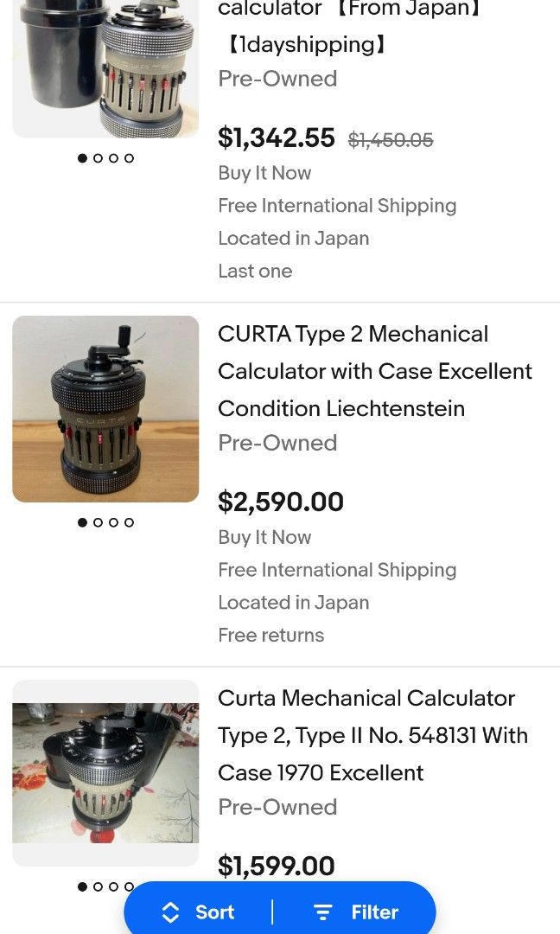Click the Free returns text
Viewport: 560px width, 934px height.
[x=270, y=635]
